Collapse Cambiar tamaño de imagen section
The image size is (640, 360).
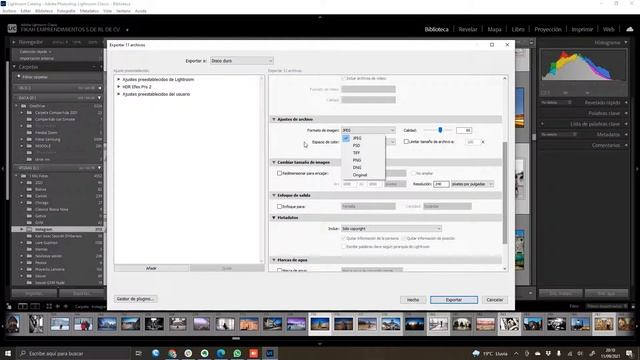(274, 162)
